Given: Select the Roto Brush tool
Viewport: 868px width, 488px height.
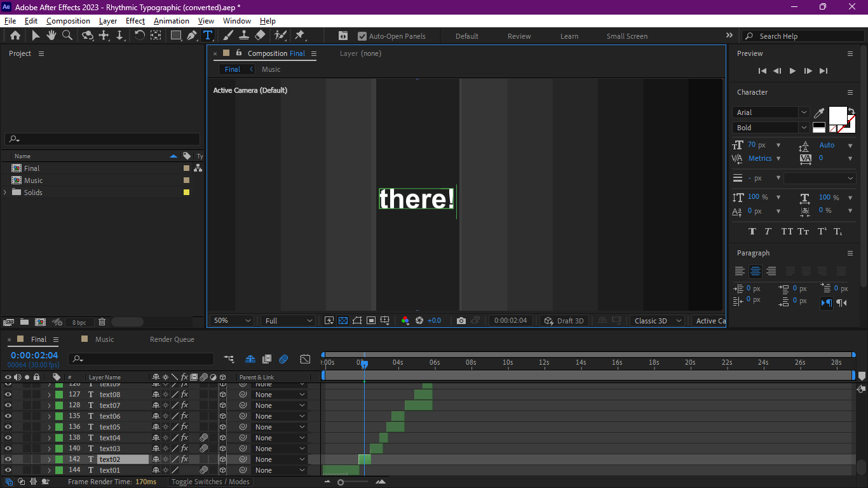Looking at the screenshot, I should pyautogui.click(x=280, y=36).
